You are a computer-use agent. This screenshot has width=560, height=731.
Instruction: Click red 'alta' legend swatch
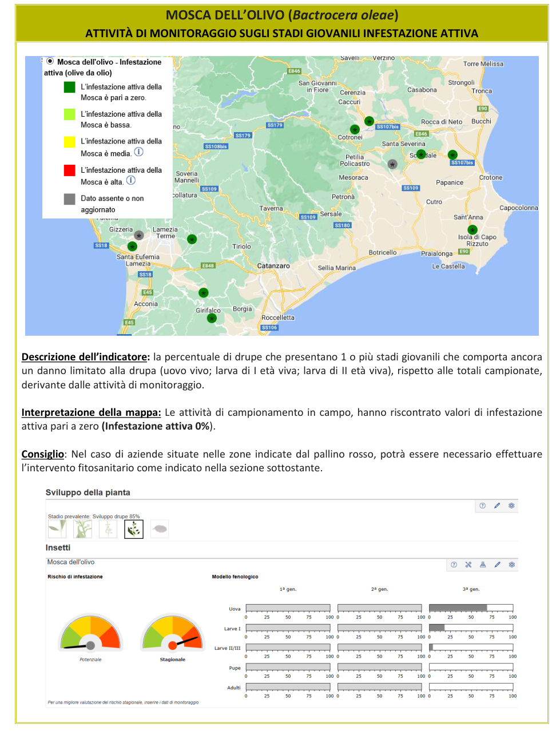[69, 170]
